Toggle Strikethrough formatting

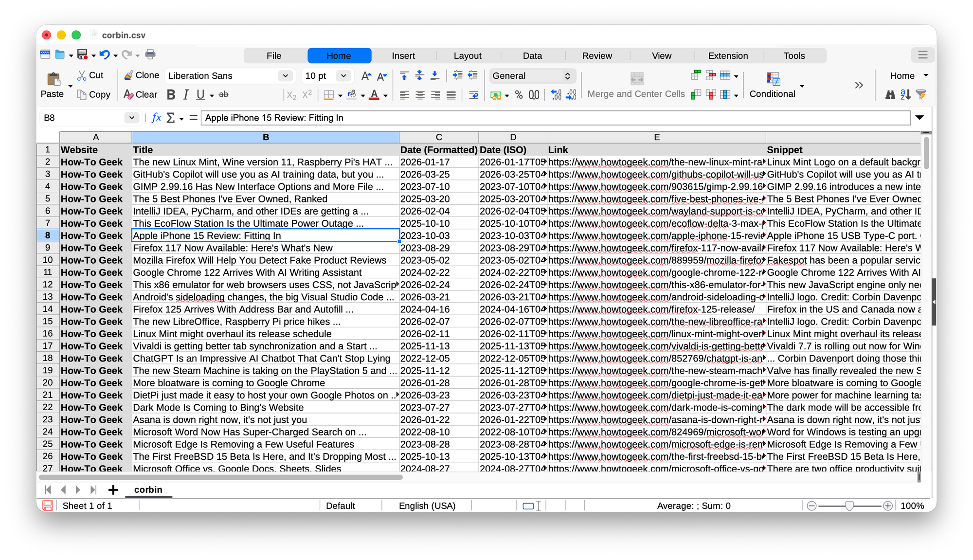point(224,94)
